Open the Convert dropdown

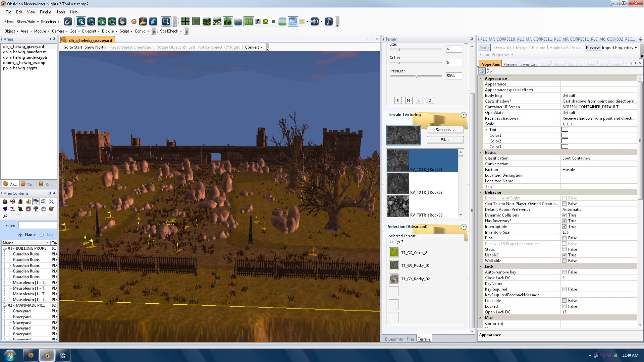(x=254, y=47)
